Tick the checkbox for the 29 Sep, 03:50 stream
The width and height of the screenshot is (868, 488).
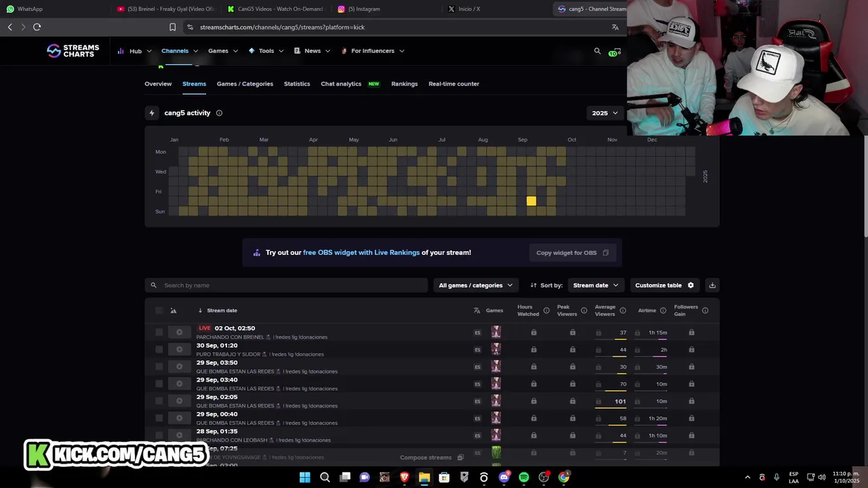(x=159, y=367)
